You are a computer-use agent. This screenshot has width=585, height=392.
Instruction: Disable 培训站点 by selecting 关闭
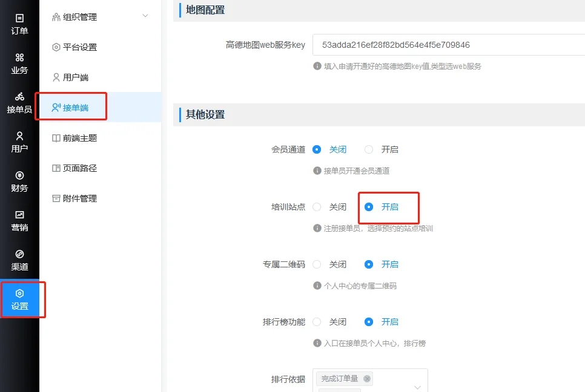click(x=317, y=207)
